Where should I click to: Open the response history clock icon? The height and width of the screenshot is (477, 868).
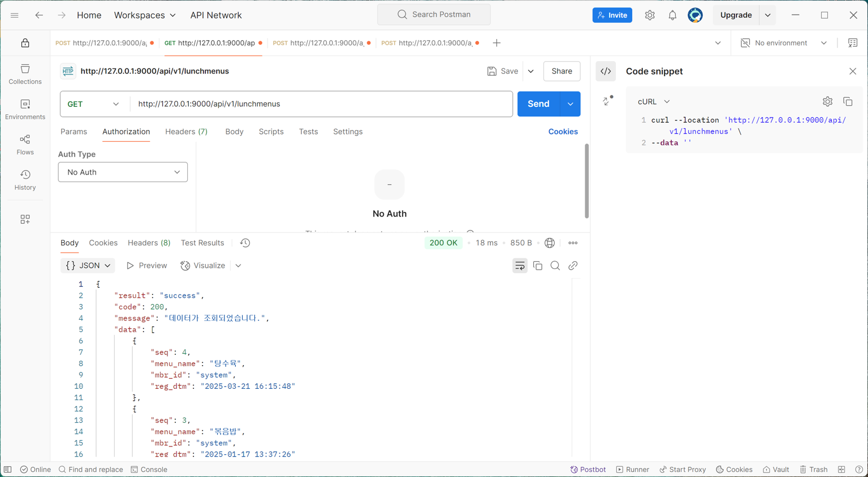(x=245, y=243)
